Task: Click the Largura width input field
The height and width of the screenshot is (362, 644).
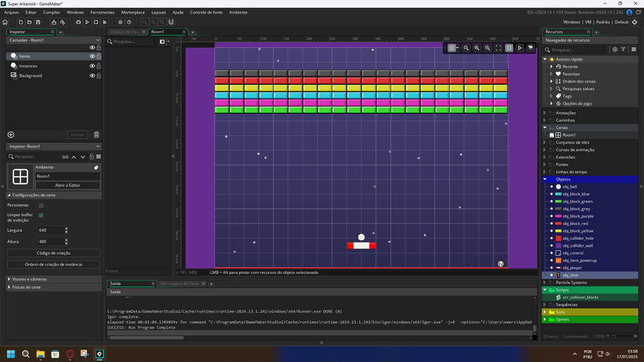Action: (51, 230)
